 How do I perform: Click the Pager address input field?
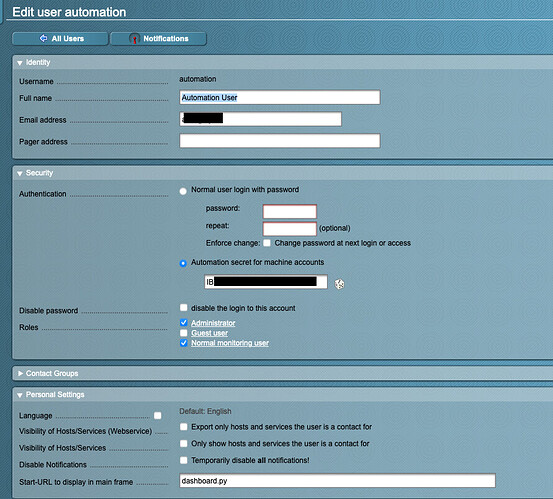pyautogui.click(x=280, y=141)
